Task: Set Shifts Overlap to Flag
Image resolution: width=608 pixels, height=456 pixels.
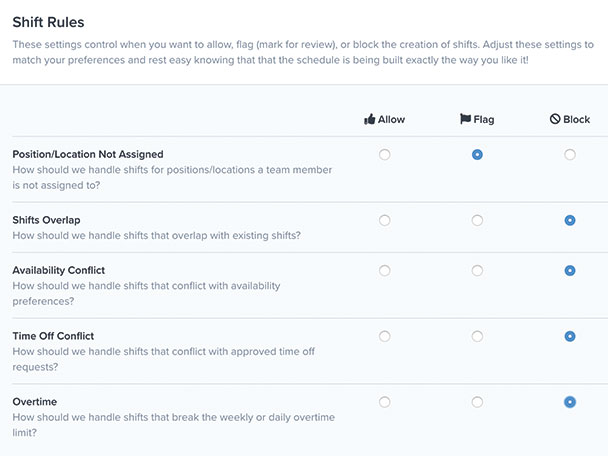Action: pyautogui.click(x=477, y=220)
